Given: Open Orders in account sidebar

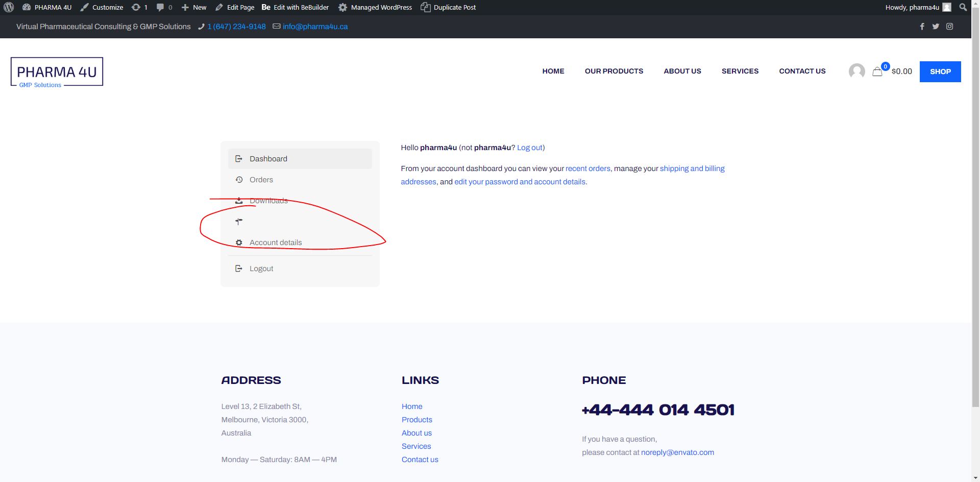Looking at the screenshot, I should coord(300,180).
